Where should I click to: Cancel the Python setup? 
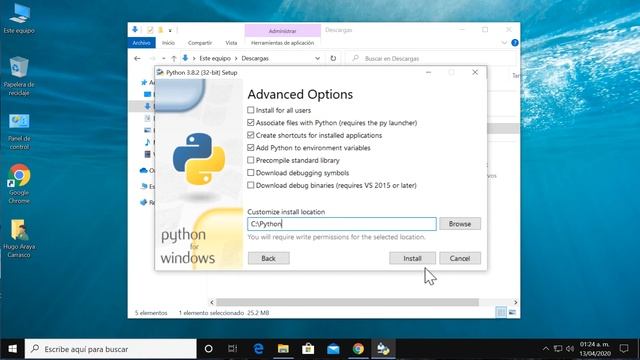tap(460, 258)
